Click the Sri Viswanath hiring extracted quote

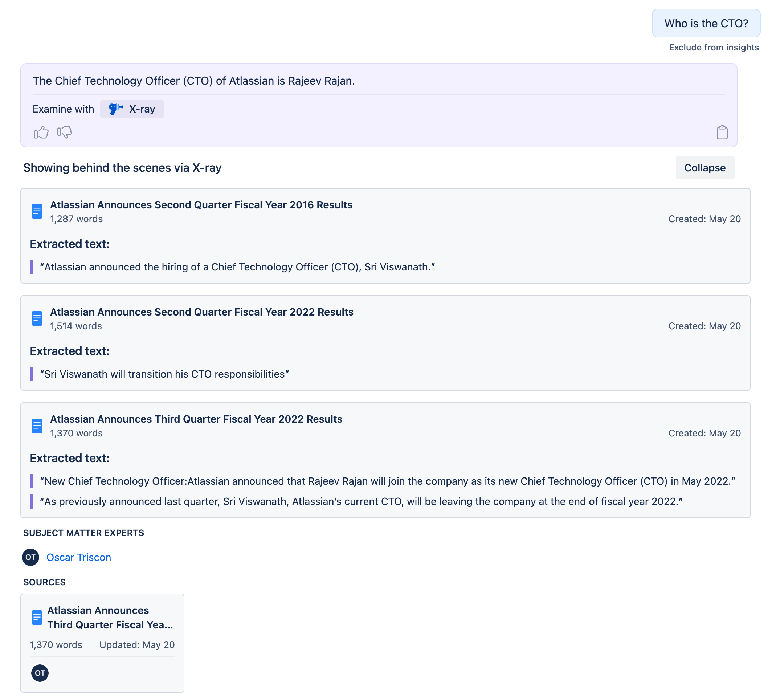tap(237, 267)
